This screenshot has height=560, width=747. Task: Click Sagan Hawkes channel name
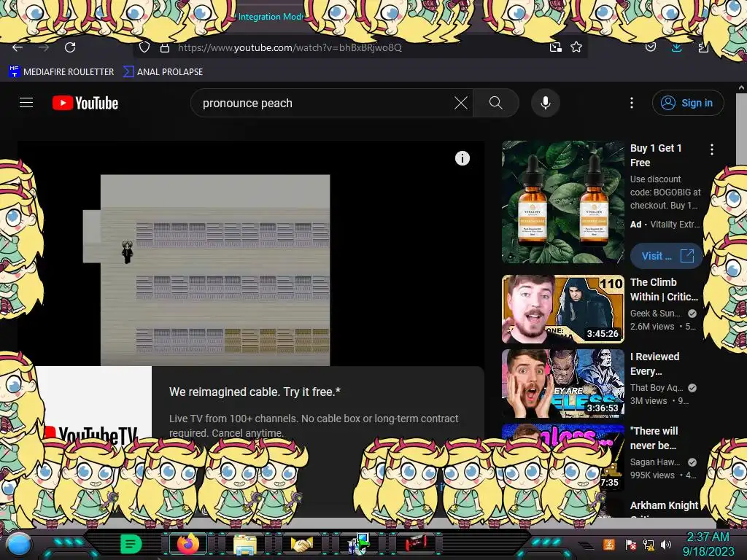click(x=655, y=462)
